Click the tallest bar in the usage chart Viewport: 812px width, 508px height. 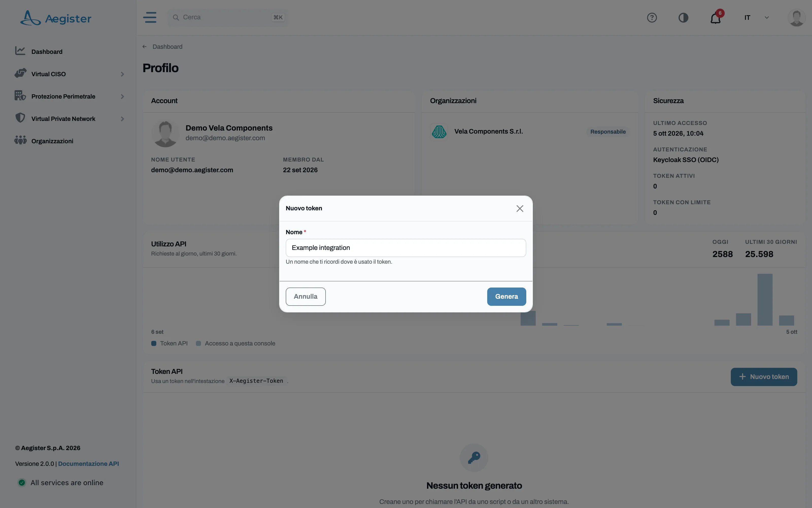(765, 300)
